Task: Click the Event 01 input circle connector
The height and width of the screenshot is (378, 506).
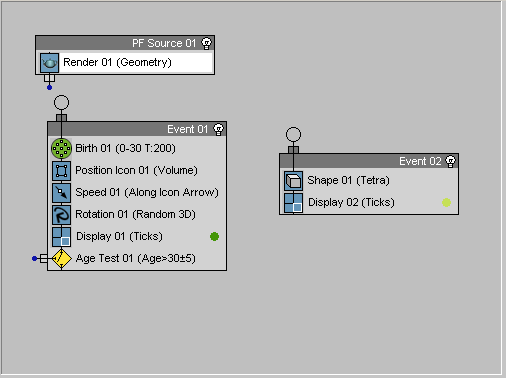Action: tap(61, 102)
